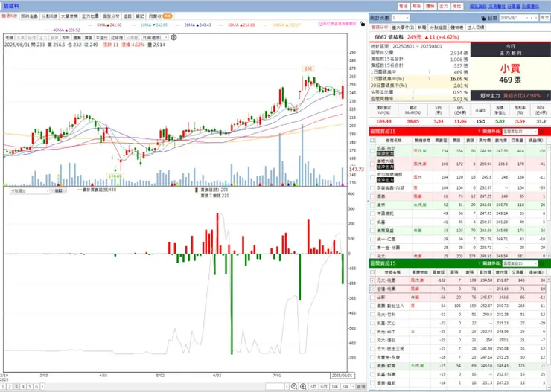Click the 新高 badge on 月營收 tab
Viewport: 551px width, 392px height.
[168, 16]
